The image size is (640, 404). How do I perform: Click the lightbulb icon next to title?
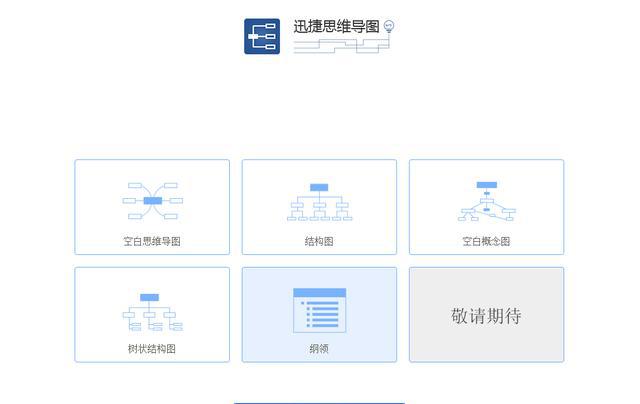[389, 27]
